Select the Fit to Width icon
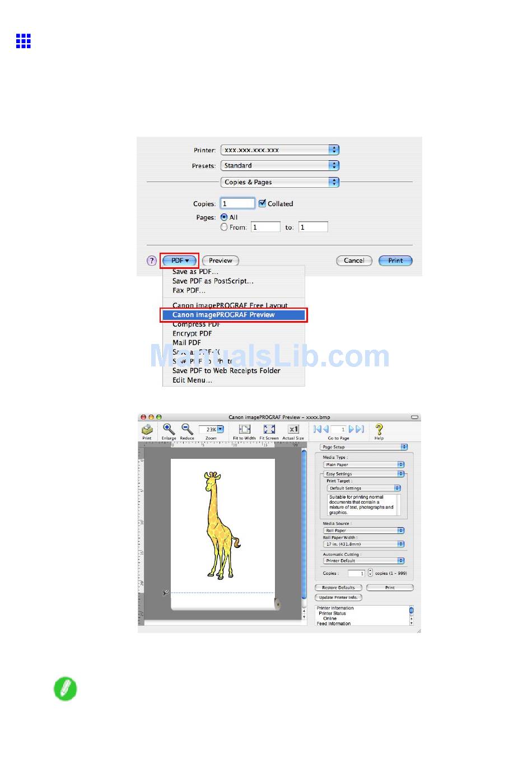 coord(244,430)
